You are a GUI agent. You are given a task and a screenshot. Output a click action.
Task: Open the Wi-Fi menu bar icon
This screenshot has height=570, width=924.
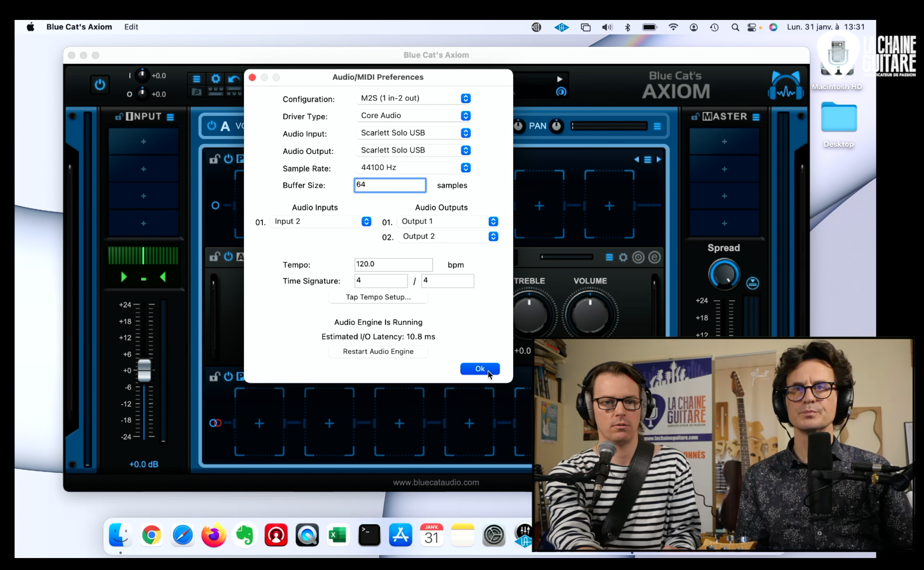click(673, 27)
